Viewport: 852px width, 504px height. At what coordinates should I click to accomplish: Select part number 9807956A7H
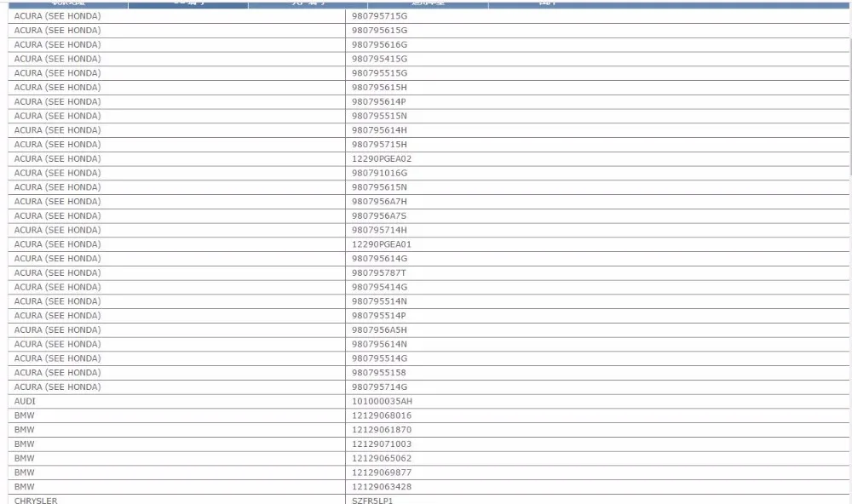tap(379, 202)
